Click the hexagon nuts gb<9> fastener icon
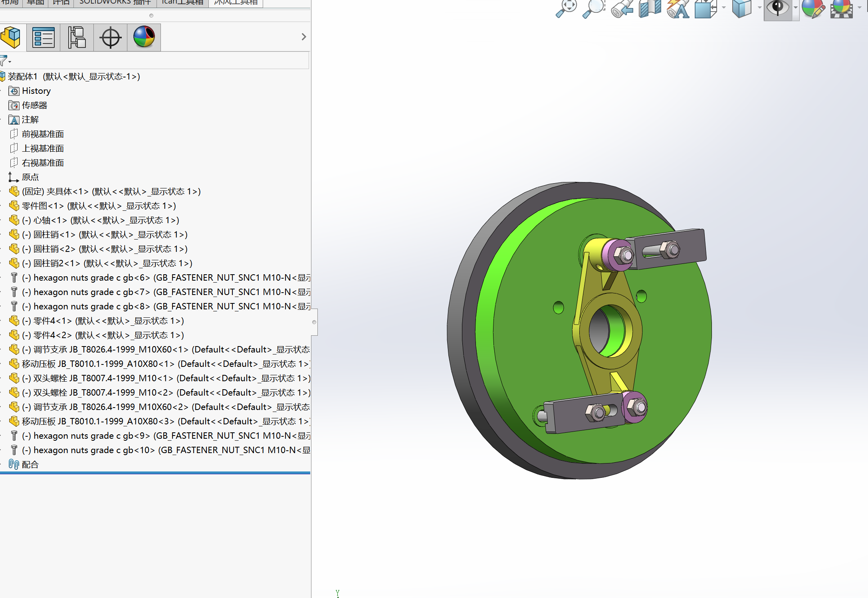868x598 pixels. (x=14, y=436)
